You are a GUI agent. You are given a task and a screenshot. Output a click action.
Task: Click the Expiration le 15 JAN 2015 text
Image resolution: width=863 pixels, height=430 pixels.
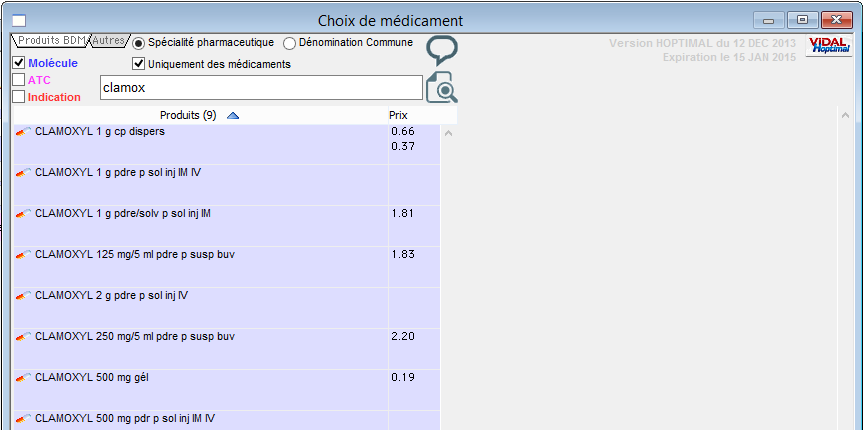729,57
